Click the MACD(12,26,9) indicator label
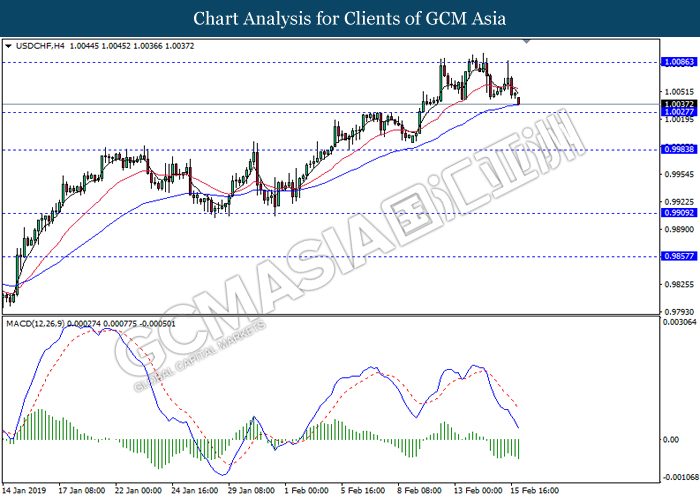Screen dimensions: 700x500 (35, 324)
